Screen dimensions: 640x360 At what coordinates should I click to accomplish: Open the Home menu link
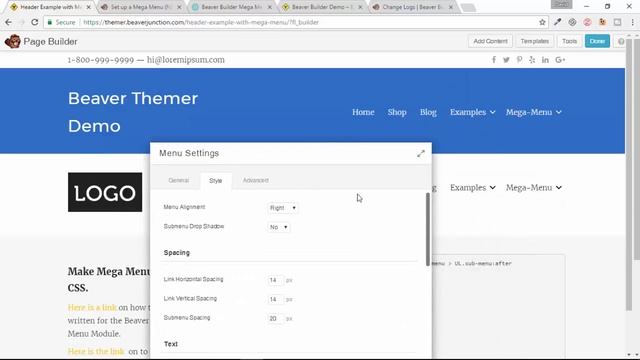click(363, 112)
